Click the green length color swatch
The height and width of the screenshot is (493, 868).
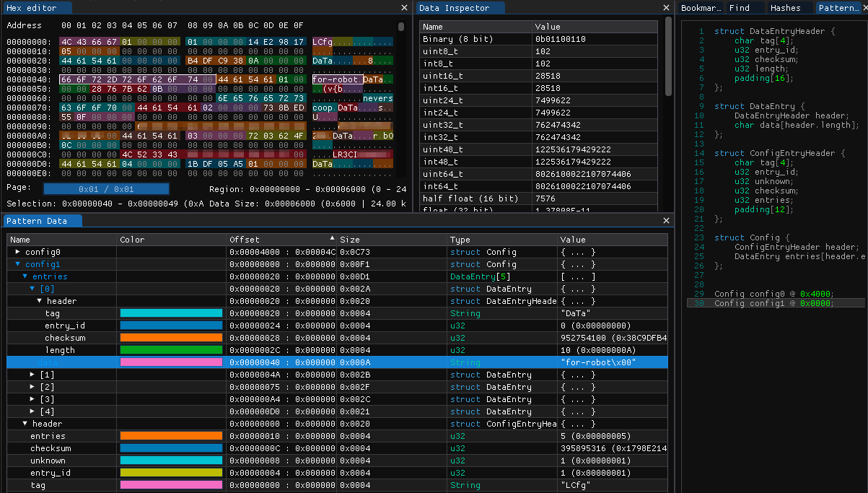(x=171, y=350)
